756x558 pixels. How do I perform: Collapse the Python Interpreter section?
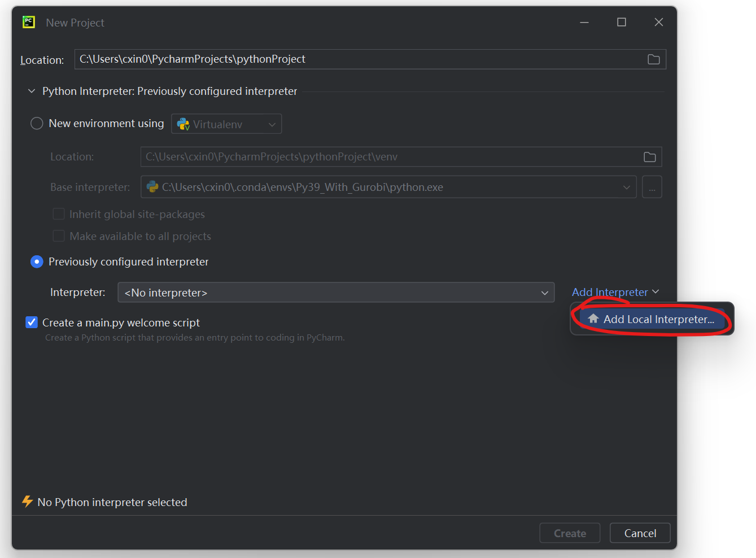point(32,91)
